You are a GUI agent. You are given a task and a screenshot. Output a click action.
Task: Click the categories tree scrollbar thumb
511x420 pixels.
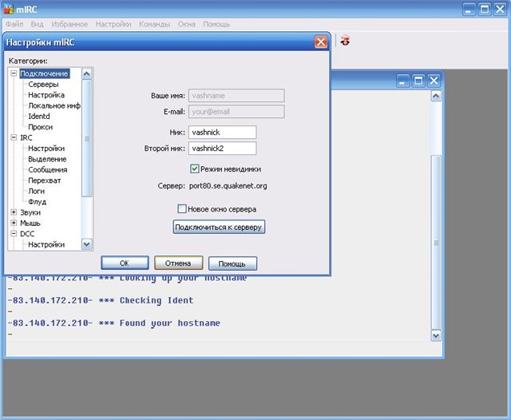coord(86,138)
